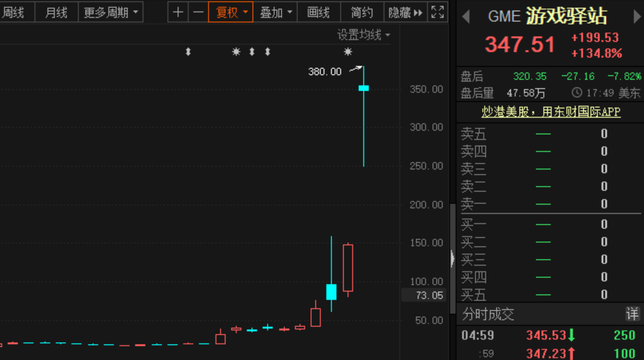Collapse side panel with divider arrow handle
Viewport: 644px width, 360px height.
[453, 259]
